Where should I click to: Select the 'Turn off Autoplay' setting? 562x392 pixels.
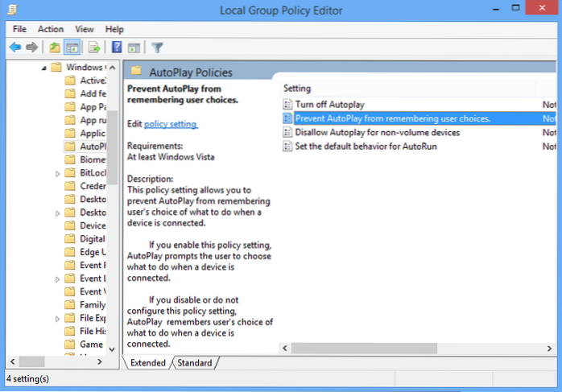(329, 105)
